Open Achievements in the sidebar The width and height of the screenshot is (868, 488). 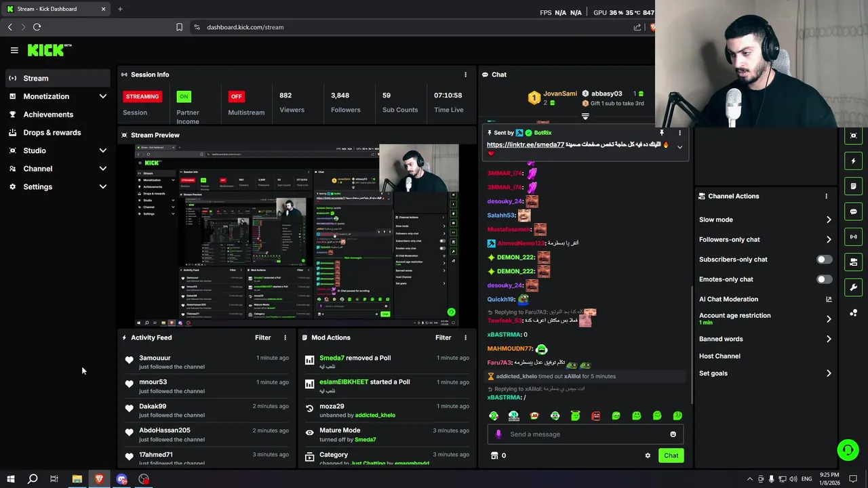click(57, 115)
